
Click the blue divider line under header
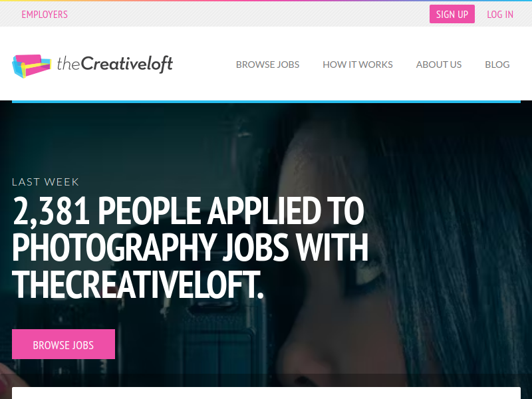pyautogui.click(x=267, y=102)
